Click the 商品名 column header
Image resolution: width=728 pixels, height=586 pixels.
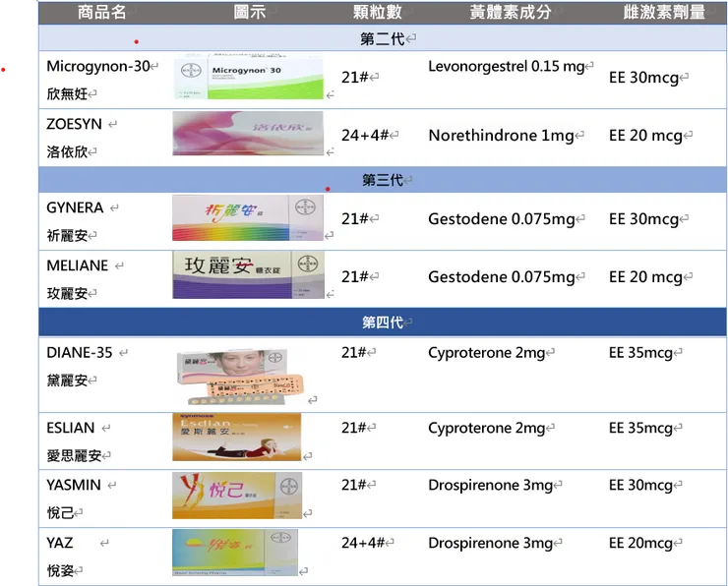tap(101, 12)
